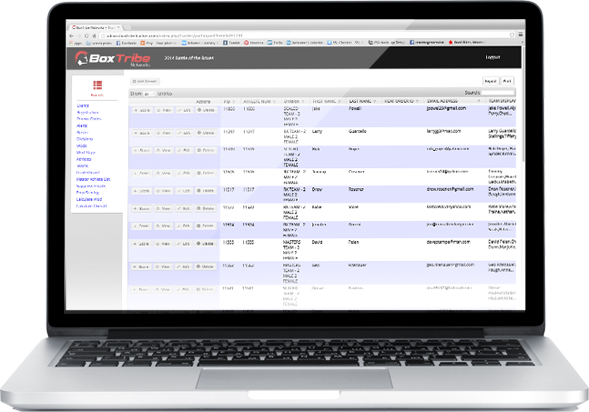Delete the Powell row entry
Image resolution: width=589 pixels, height=412 pixels.
click(206, 110)
